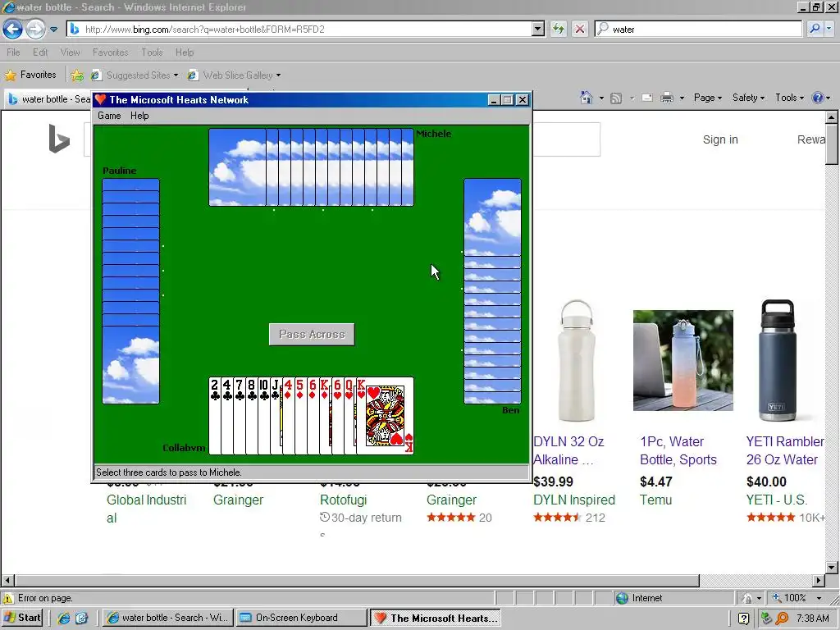Viewport: 840px width, 630px height.
Task: Click the IE Back navigation button
Action: pyautogui.click(x=13, y=29)
